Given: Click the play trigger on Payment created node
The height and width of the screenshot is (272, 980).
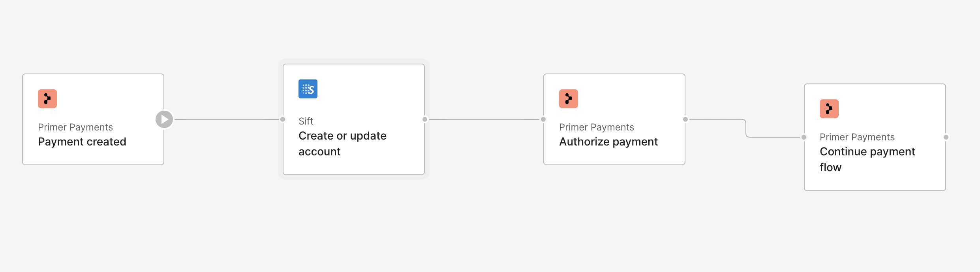Looking at the screenshot, I should (x=164, y=119).
